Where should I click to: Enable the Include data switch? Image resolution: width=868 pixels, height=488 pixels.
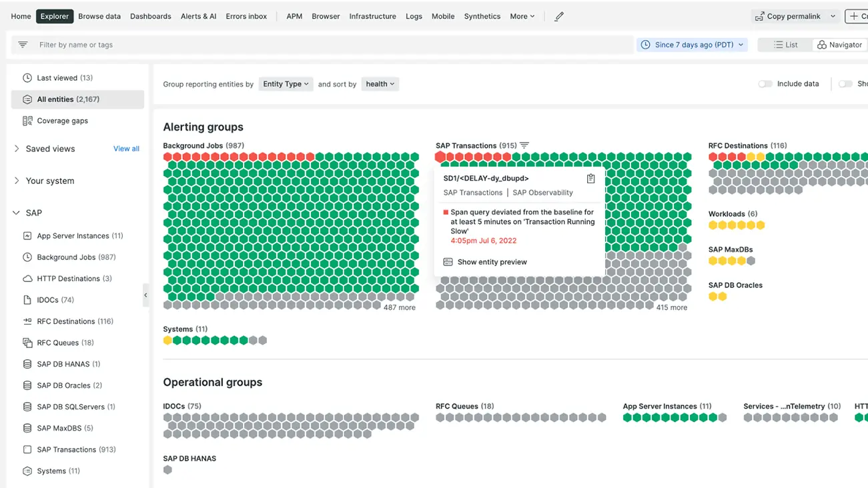click(x=765, y=83)
